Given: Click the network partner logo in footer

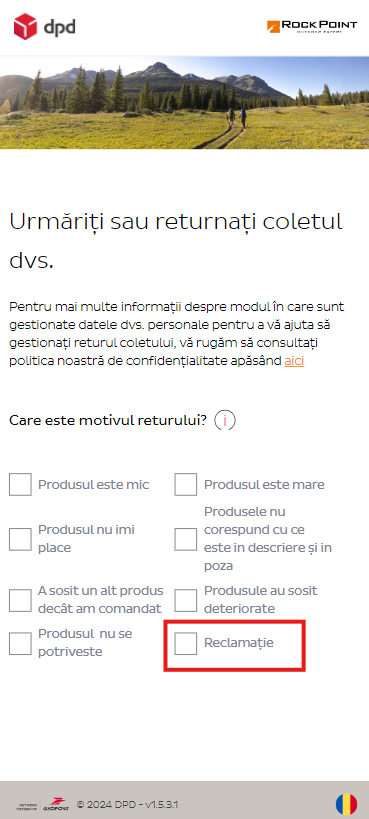Looking at the screenshot, I should point(30,805).
